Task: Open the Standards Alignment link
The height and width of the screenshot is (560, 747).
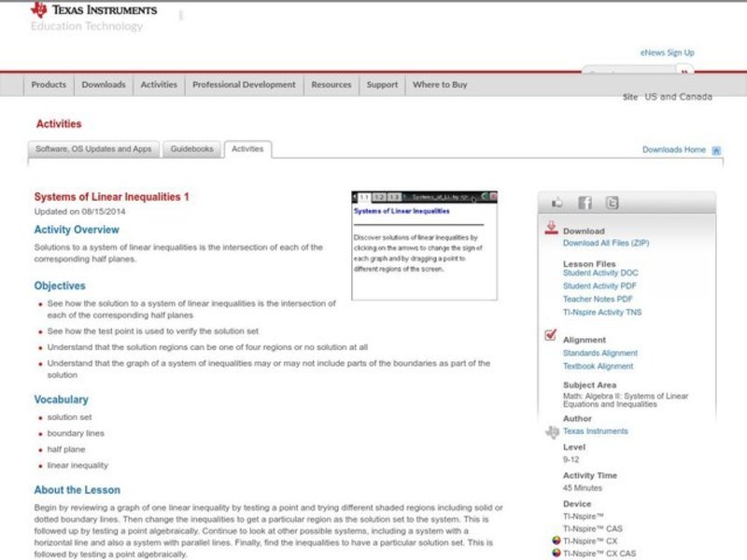Action: (599, 354)
